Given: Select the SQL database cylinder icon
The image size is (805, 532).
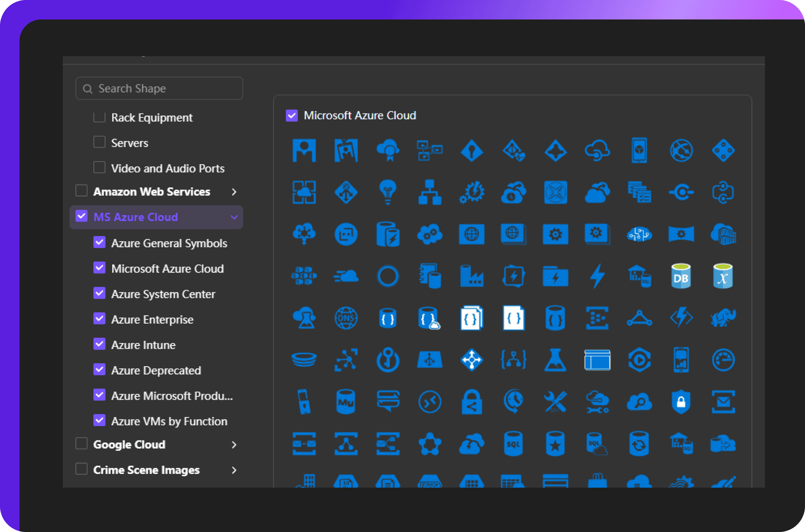Looking at the screenshot, I should point(513,444).
